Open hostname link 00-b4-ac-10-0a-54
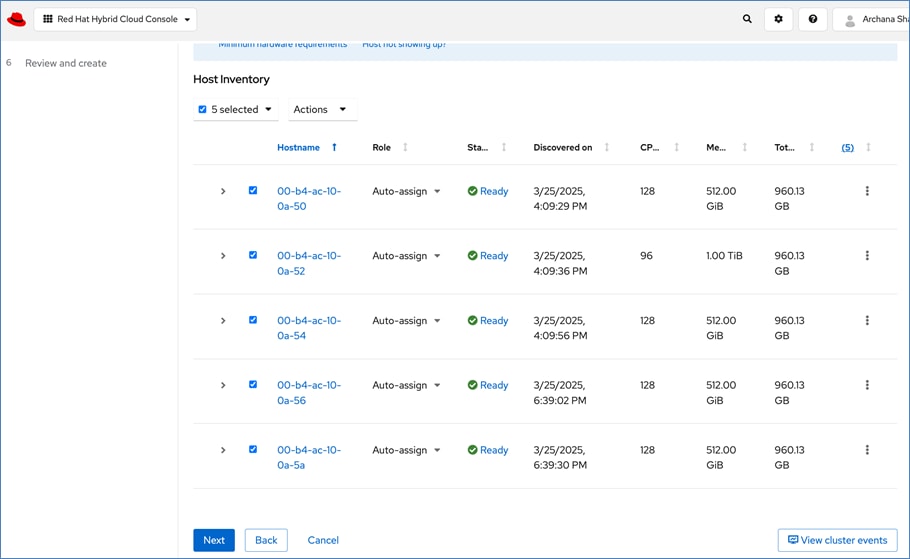 309,328
